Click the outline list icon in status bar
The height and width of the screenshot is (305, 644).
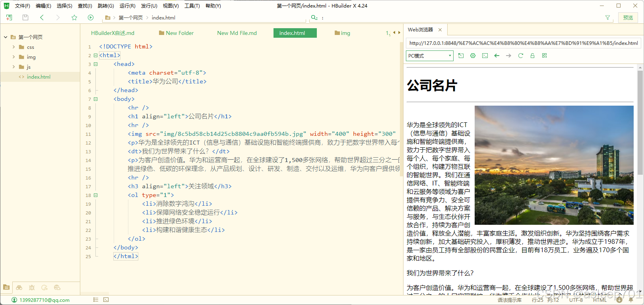point(95,300)
